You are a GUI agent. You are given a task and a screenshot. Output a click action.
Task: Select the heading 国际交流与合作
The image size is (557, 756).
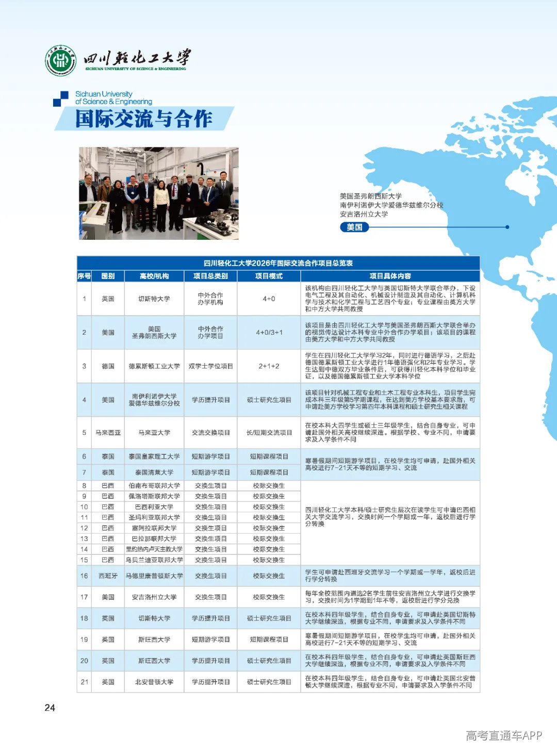click(143, 119)
